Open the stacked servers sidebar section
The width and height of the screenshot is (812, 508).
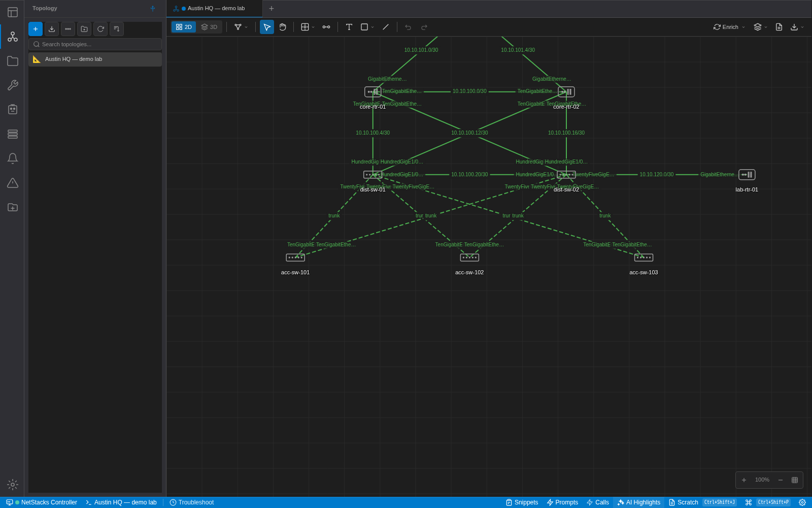click(x=13, y=134)
